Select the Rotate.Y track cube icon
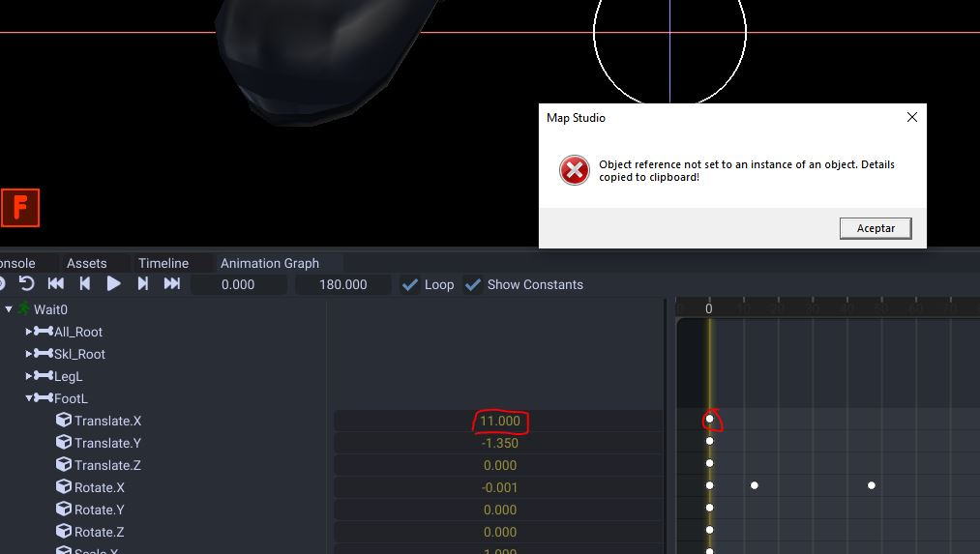 coord(64,509)
